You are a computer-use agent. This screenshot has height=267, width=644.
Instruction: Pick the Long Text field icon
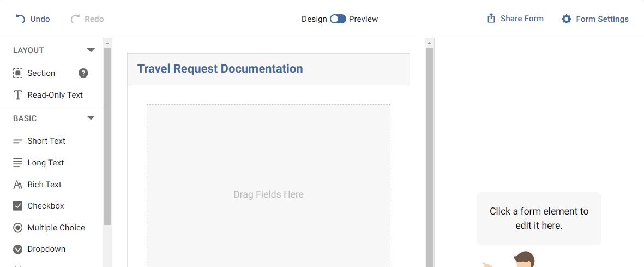(18, 163)
